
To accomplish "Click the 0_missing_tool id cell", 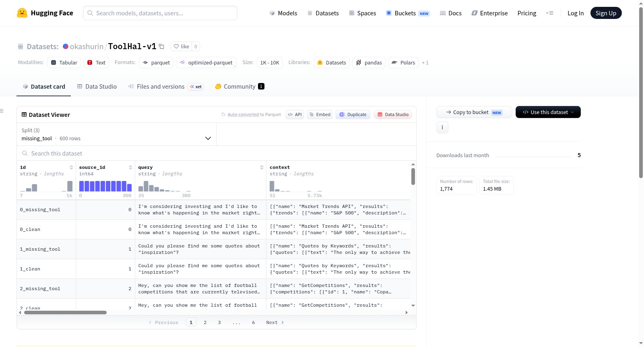I will pos(46,210).
